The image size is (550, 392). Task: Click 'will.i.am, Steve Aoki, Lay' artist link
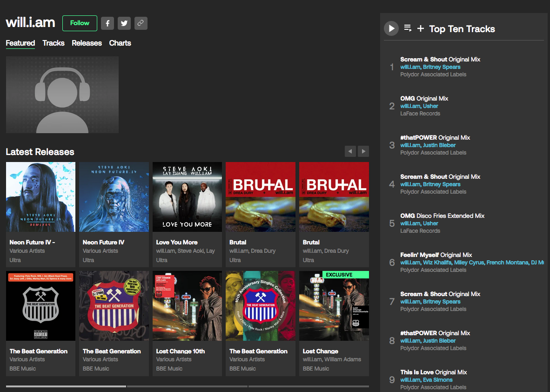185,251
